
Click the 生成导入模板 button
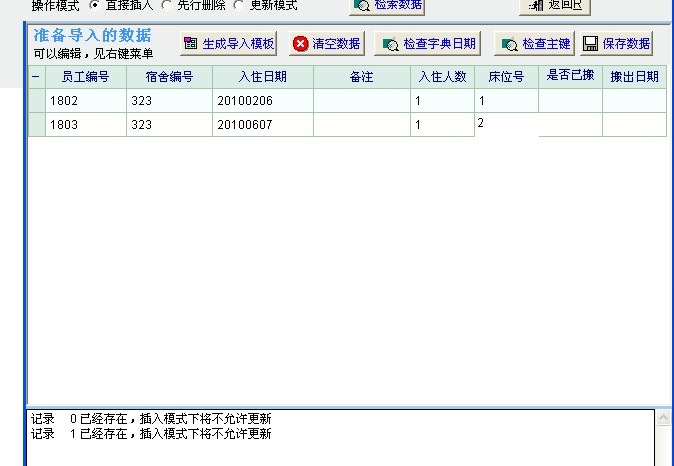(x=229, y=44)
